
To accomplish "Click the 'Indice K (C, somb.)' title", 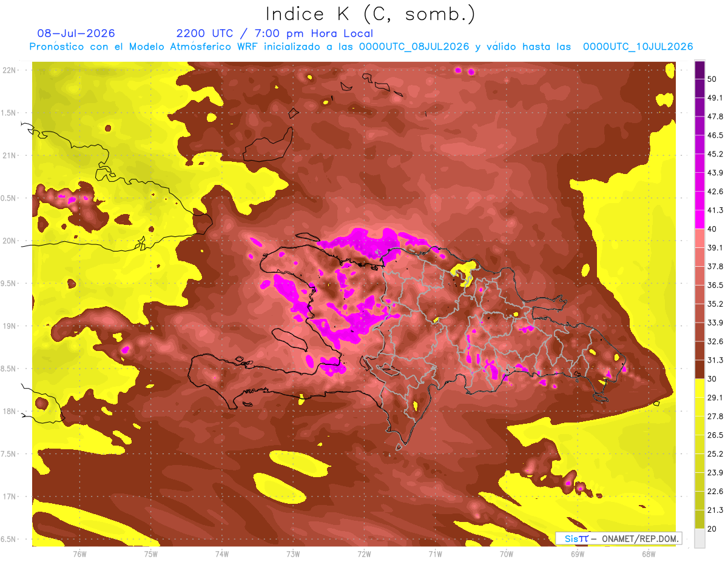I will pos(370,14).
